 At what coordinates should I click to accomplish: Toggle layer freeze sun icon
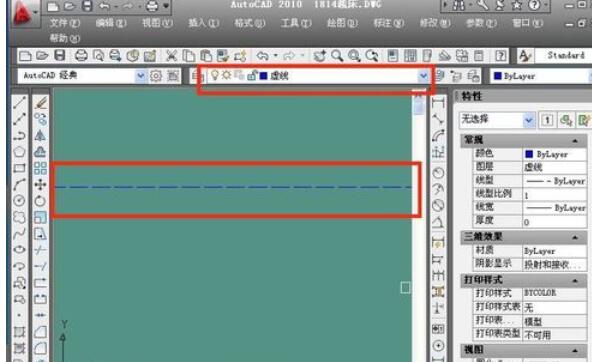226,75
